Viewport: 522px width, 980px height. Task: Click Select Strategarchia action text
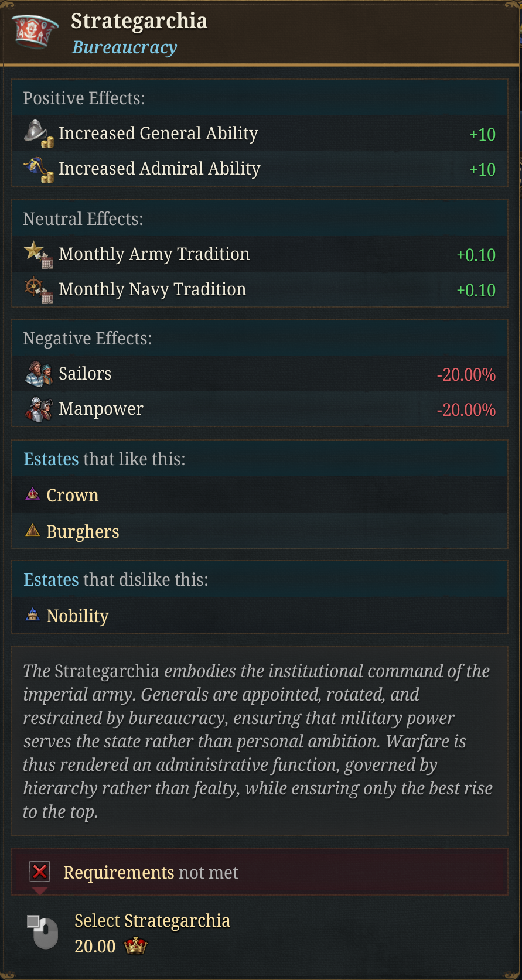coord(152,921)
